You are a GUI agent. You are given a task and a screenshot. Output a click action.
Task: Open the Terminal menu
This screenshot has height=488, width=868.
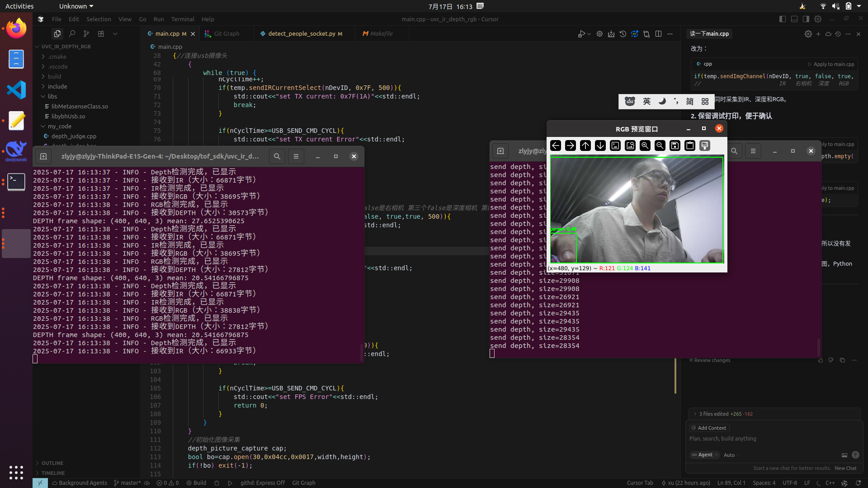click(183, 19)
